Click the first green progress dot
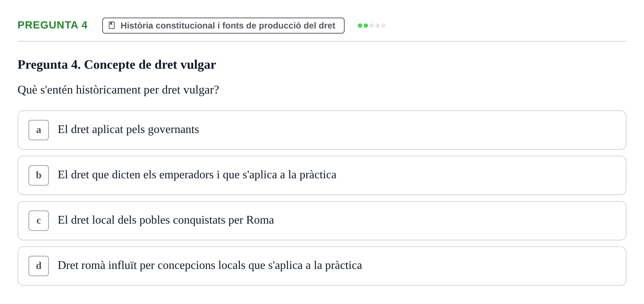This screenshot has width=644, height=304. point(360,26)
